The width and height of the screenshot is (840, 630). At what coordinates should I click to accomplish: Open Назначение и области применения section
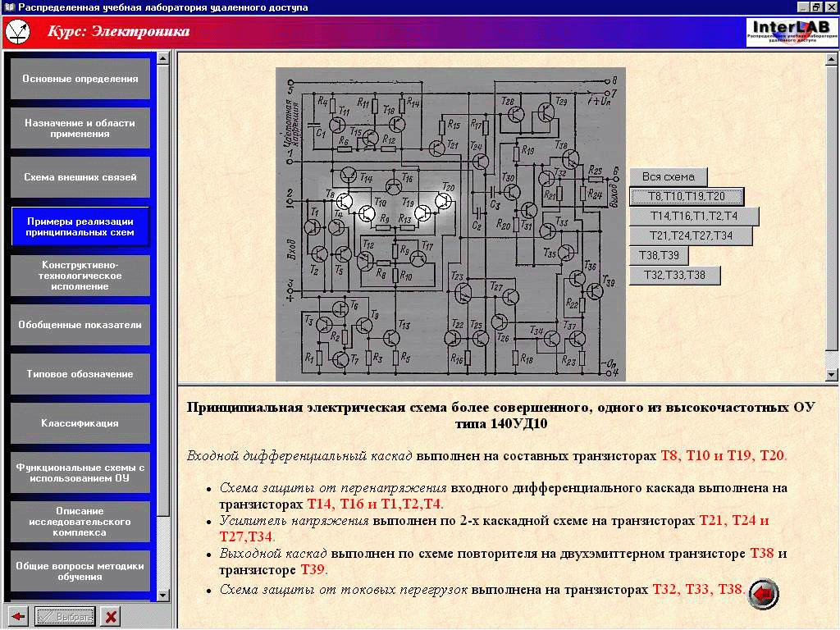pos(80,128)
